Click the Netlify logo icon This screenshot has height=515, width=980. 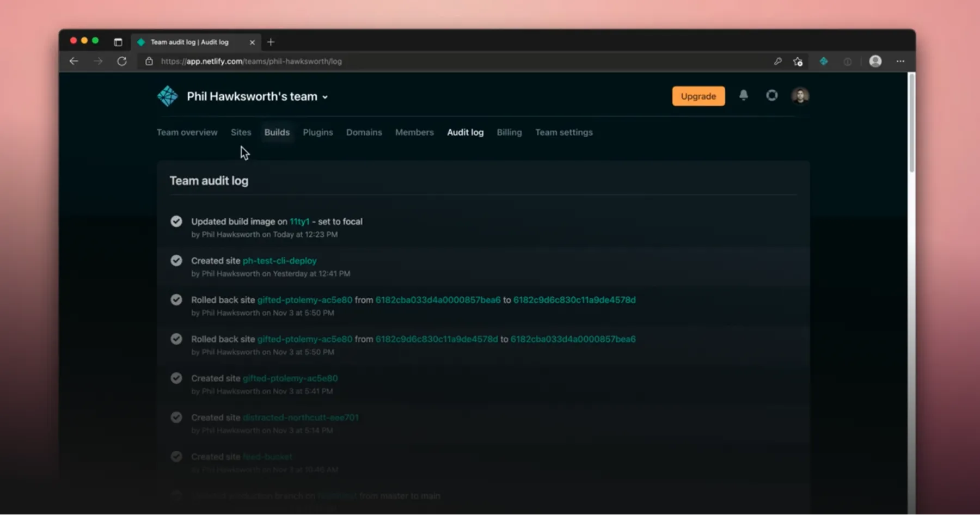pyautogui.click(x=167, y=96)
